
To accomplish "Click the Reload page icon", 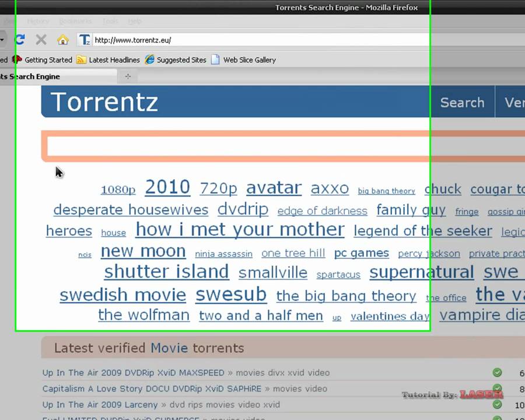I will point(20,40).
